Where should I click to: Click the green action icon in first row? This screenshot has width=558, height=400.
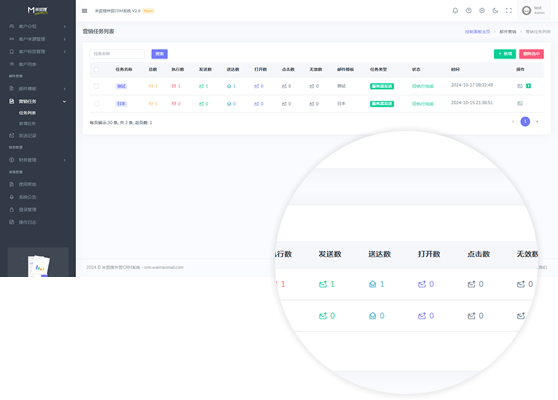pyautogui.click(x=528, y=86)
